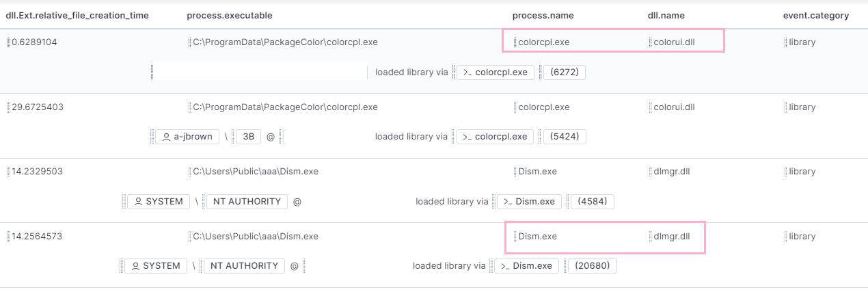Sort by the dll.Ext.relative_file_creation_time column header
The height and width of the screenshot is (292, 868).
pyautogui.click(x=77, y=15)
